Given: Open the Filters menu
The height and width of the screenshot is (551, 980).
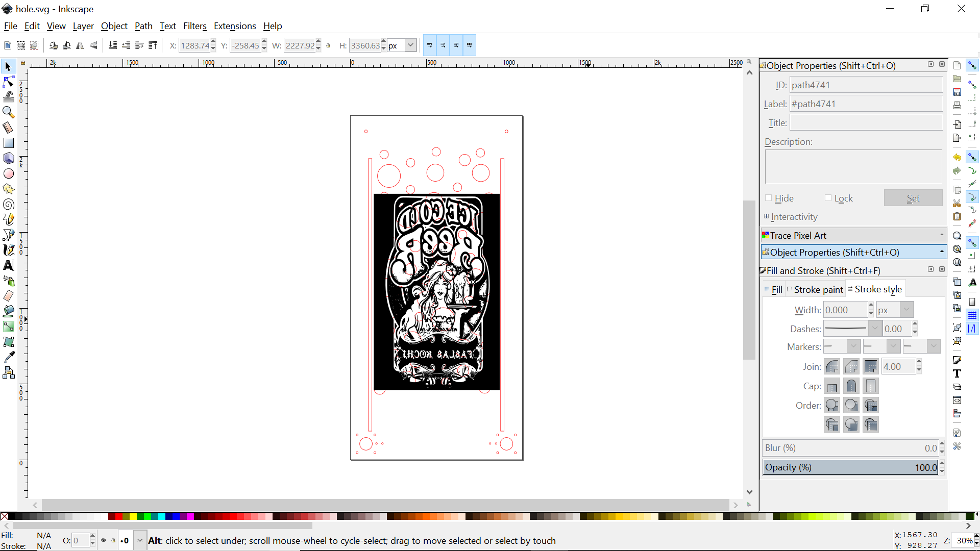Looking at the screenshot, I should click(x=194, y=26).
